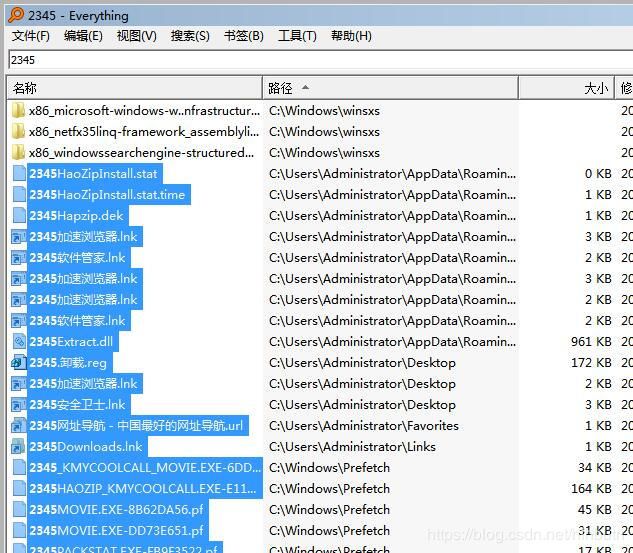Sort by the 名称 column header
Viewport: 633px width, 553px height.
(x=134, y=88)
